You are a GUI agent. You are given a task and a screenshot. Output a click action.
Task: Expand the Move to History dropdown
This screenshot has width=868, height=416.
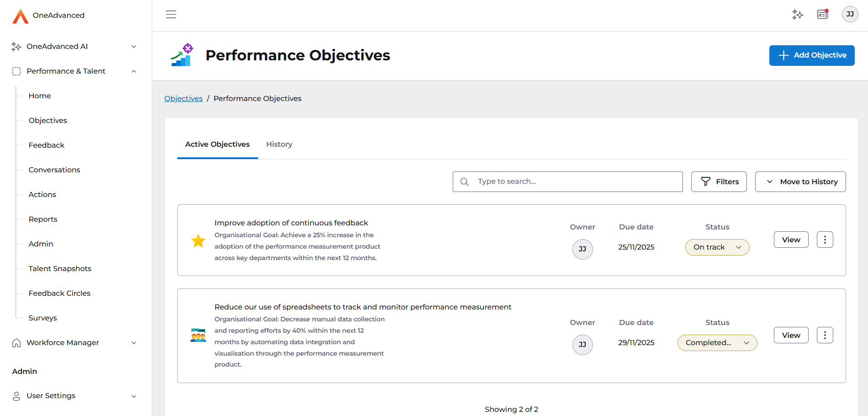[x=800, y=182]
